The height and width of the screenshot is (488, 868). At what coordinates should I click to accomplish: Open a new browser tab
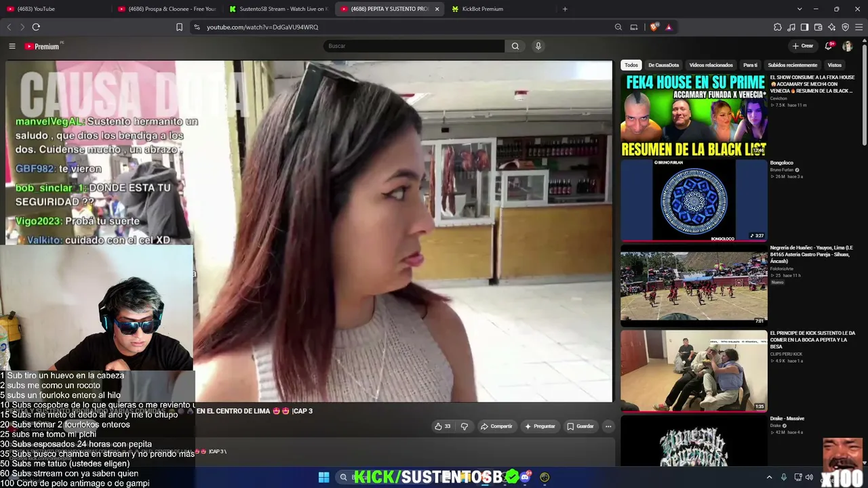[565, 9]
